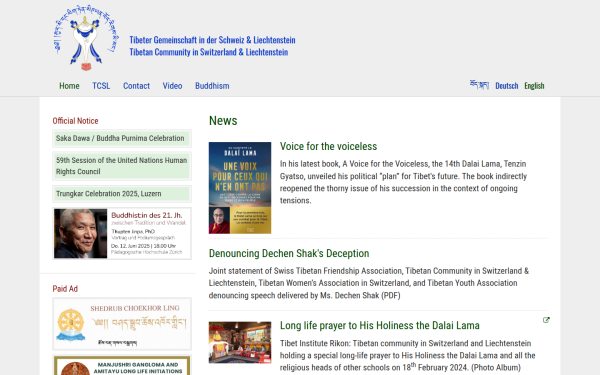
Task: Click the Paid Ad section heading
Action: 65,289
